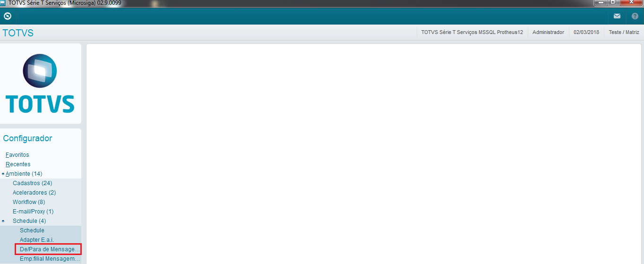Screen dimensions: 644x264
Task: Open Favoritos in the Configurador menu
Action: (x=17, y=155)
